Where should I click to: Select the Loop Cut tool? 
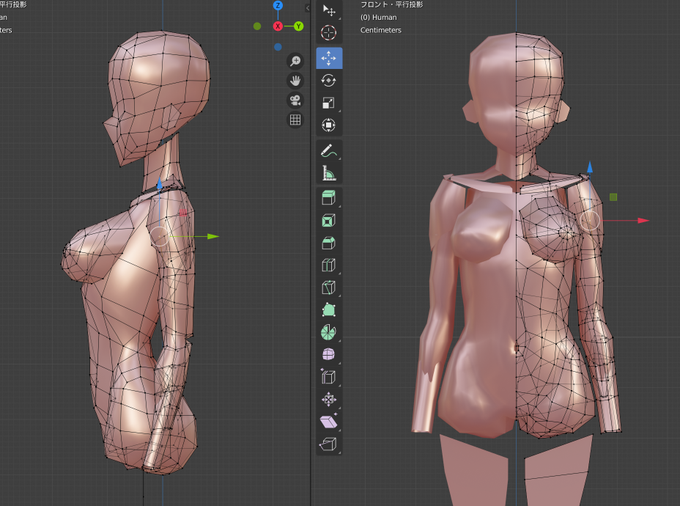pyautogui.click(x=329, y=265)
